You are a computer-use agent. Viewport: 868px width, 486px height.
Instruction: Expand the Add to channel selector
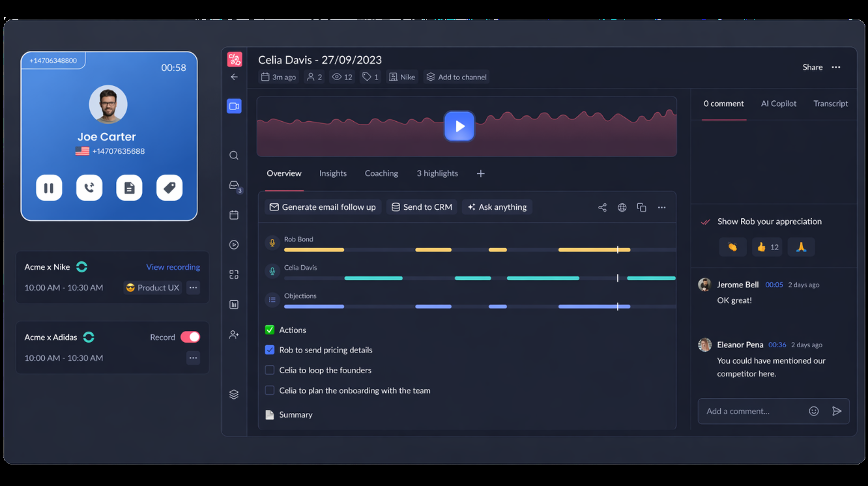pos(456,76)
